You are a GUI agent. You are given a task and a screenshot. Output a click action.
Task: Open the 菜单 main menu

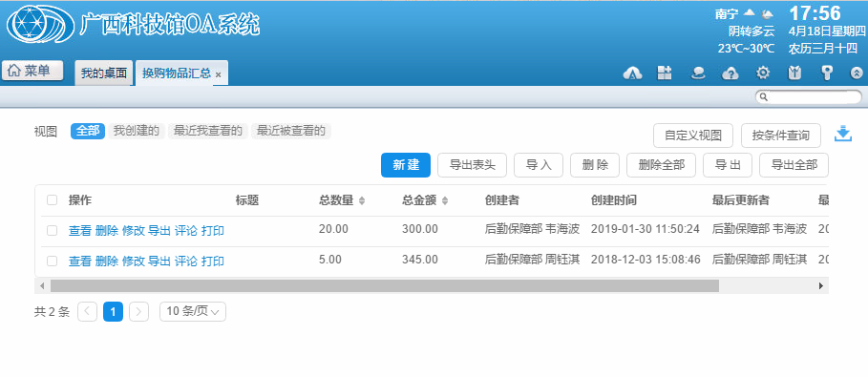[32, 71]
